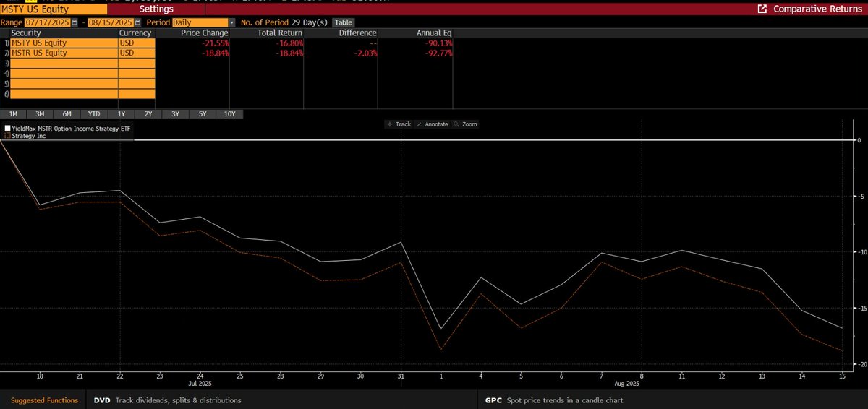This screenshot has height=409, width=868.
Task: Open calendar picker for start date 07/17/2025
Action: pos(75,22)
